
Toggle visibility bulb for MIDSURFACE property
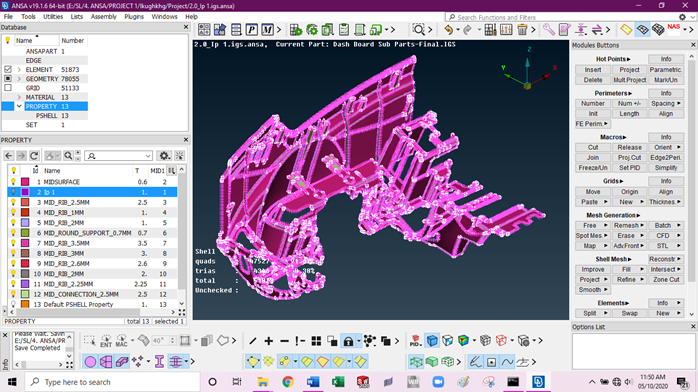pos(13,182)
